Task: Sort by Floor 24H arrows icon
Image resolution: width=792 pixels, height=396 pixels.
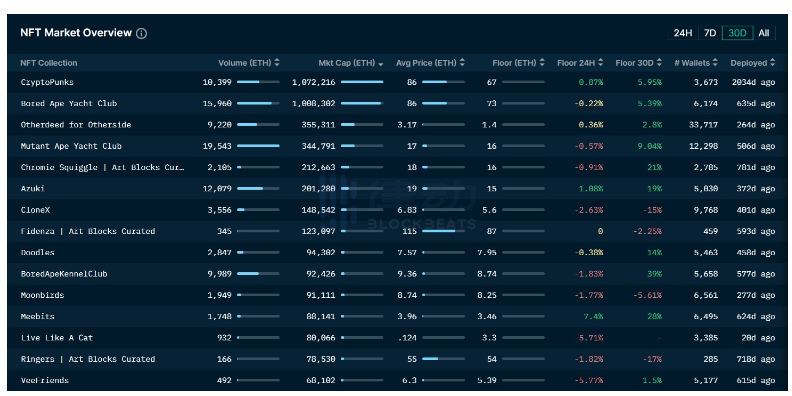Action: click(x=601, y=63)
